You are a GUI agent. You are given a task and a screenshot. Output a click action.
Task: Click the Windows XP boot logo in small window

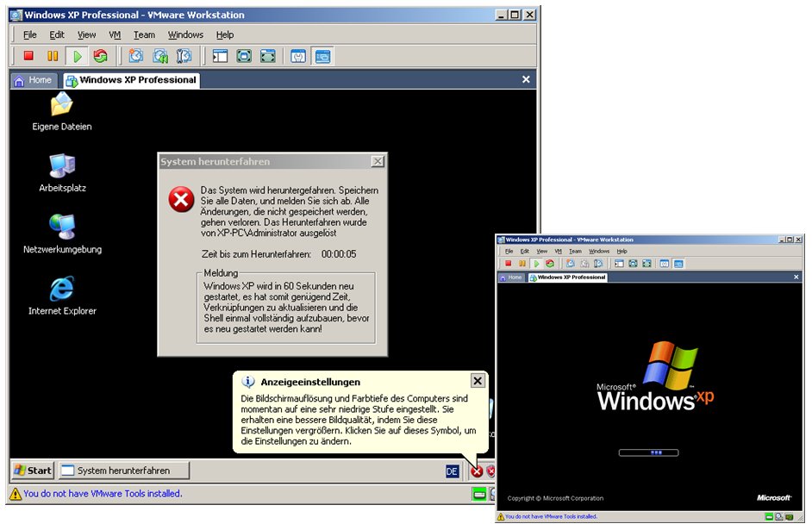click(x=655, y=377)
